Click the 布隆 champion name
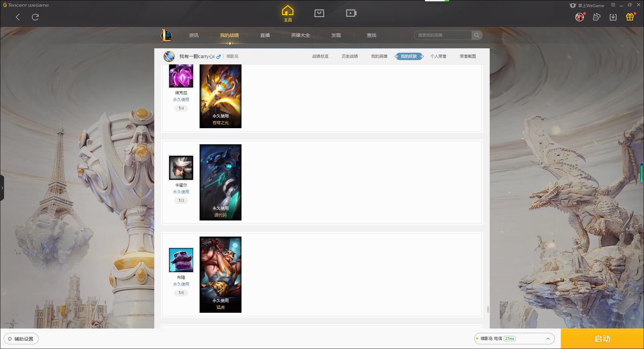Viewport: 644px width, 349px height. tap(181, 278)
